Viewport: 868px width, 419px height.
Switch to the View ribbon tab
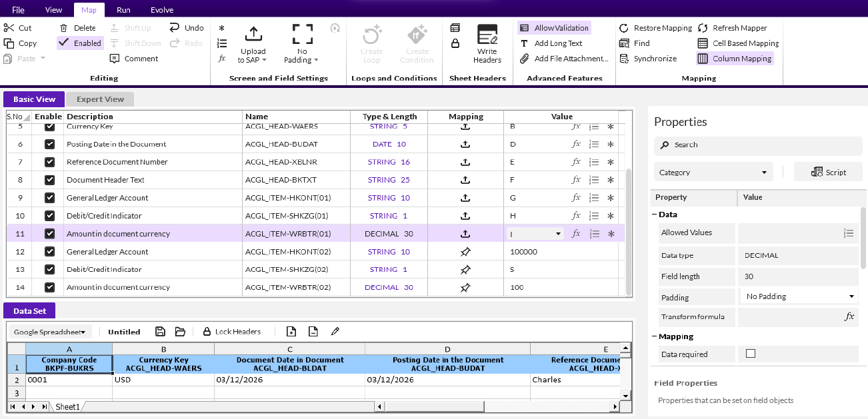[x=53, y=10]
